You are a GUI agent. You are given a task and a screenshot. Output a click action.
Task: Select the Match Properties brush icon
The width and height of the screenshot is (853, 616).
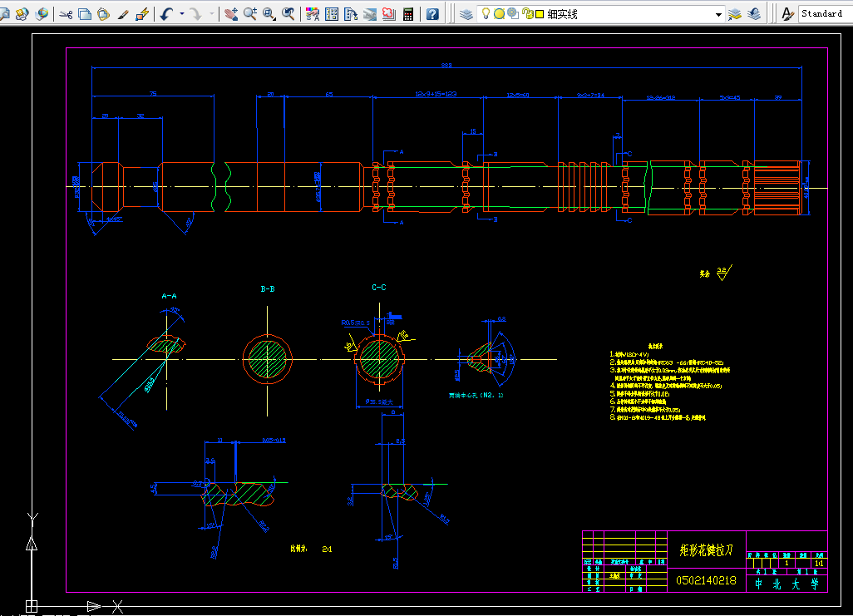click(x=123, y=14)
